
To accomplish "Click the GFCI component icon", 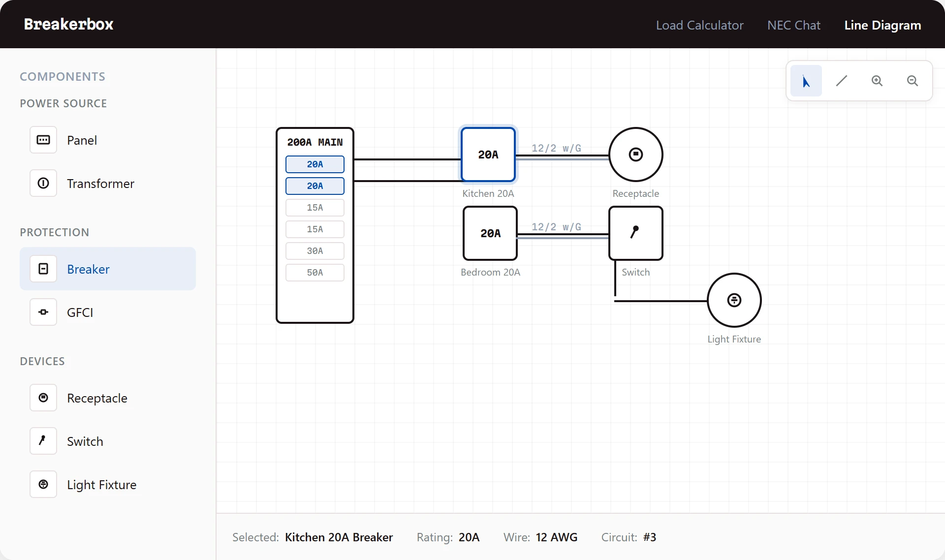I will (43, 312).
